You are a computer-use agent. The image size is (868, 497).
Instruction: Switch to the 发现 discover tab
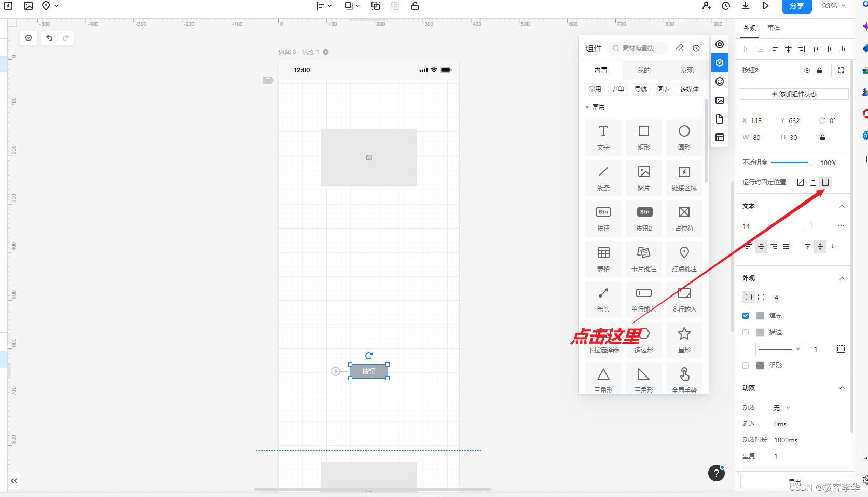pyautogui.click(x=687, y=70)
